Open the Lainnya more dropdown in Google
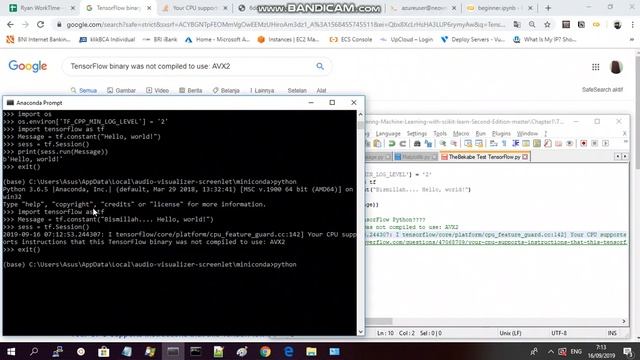 pos(262,91)
